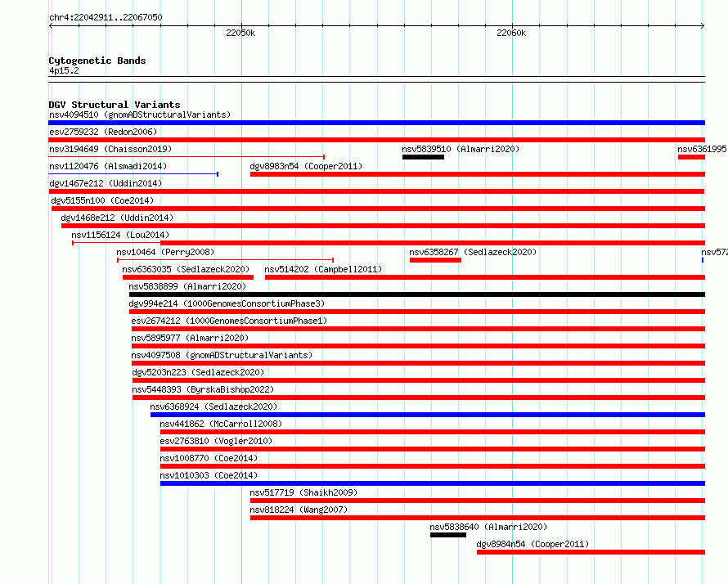Select the red esv2759232 variant bar
Image resolution: width=728 pixels, height=584 pixels.
[376, 140]
